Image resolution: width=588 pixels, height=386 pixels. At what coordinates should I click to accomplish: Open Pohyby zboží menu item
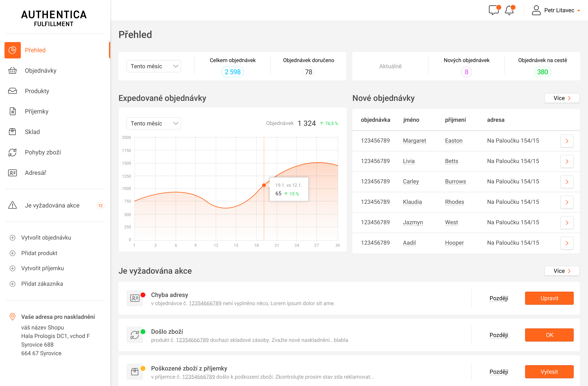43,152
